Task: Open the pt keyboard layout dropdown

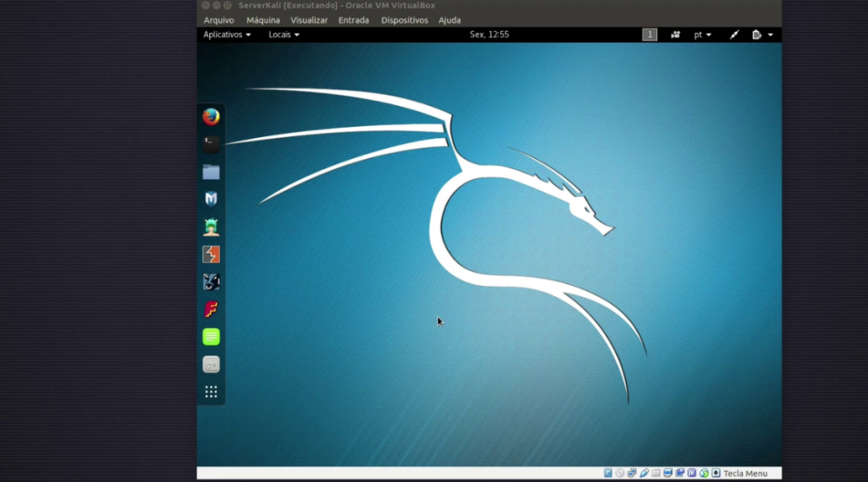Action: coord(702,35)
